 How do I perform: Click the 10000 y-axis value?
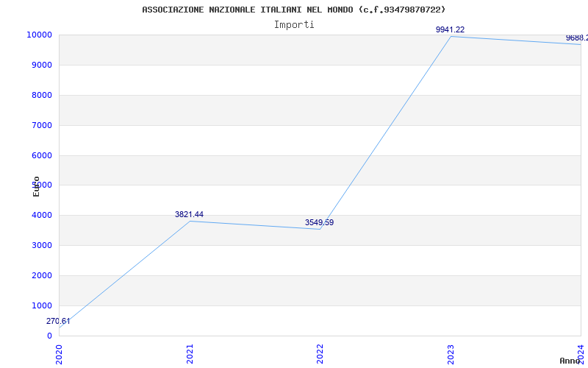[x=39, y=35]
